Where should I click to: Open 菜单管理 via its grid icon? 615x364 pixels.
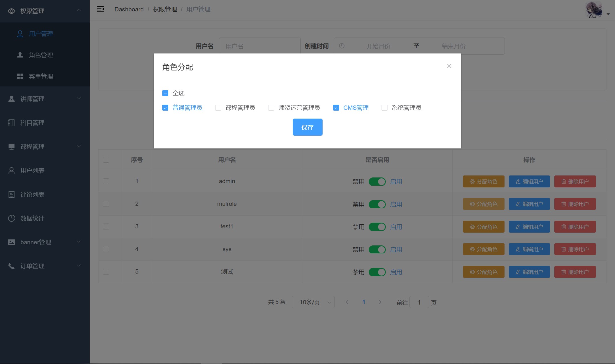pyautogui.click(x=20, y=76)
